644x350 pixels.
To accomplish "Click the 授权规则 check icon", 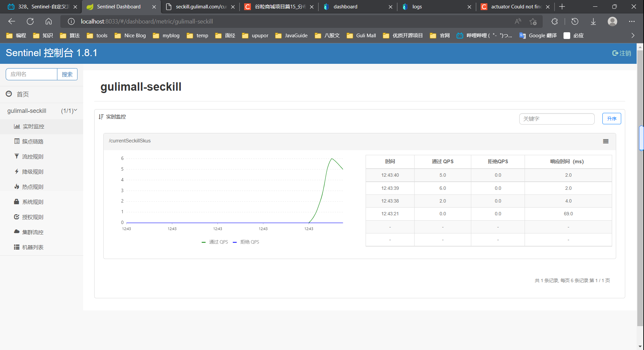I will click(x=16, y=217).
